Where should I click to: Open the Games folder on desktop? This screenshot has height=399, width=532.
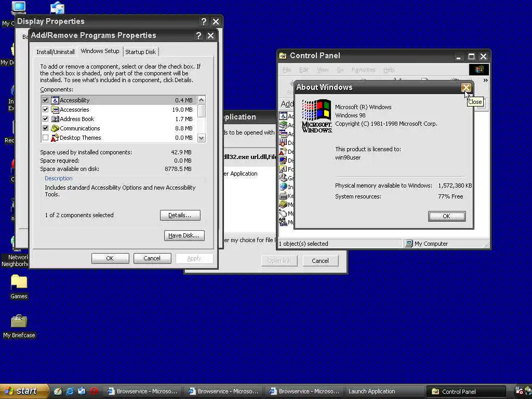19,287
